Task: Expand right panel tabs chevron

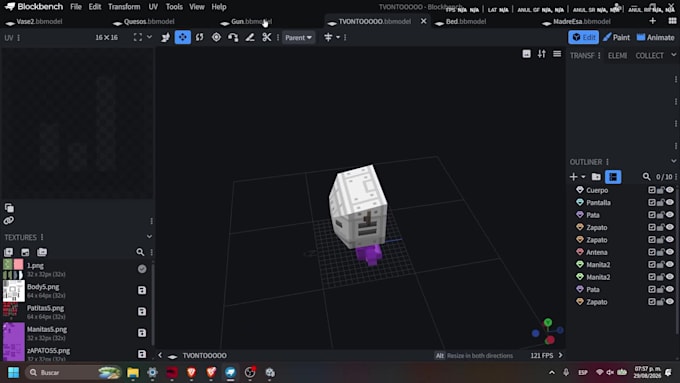Action: (673, 55)
